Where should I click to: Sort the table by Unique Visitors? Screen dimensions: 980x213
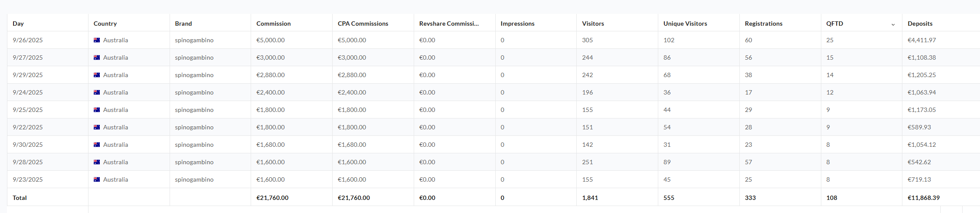[685, 24]
